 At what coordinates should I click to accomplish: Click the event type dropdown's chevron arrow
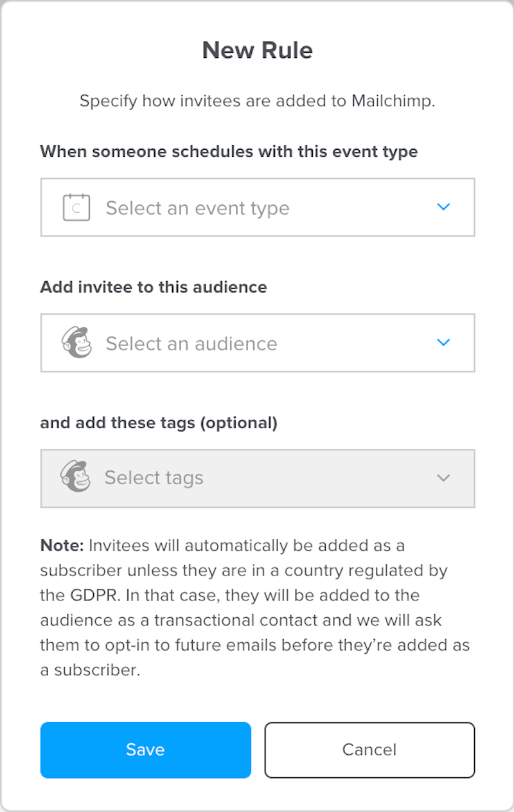click(443, 207)
